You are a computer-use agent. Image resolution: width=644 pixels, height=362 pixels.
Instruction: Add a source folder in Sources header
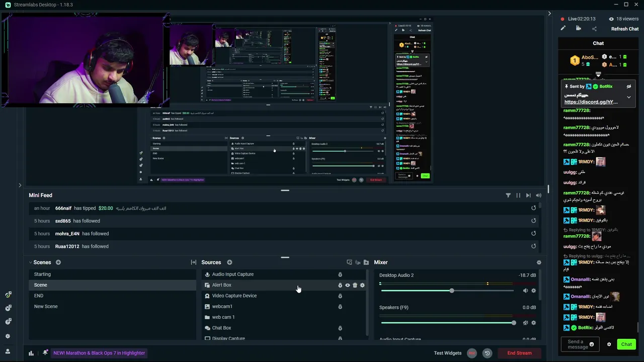point(366,262)
